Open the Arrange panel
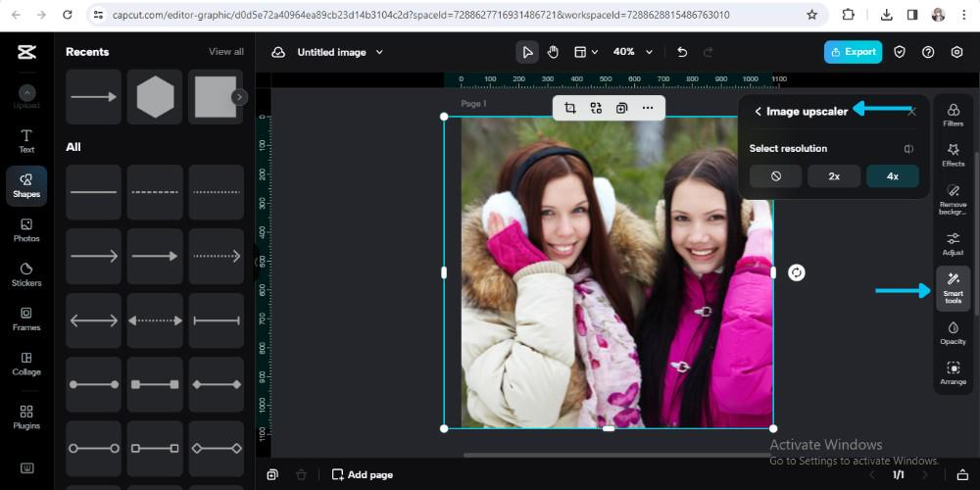This screenshot has height=490, width=980. 954,373
